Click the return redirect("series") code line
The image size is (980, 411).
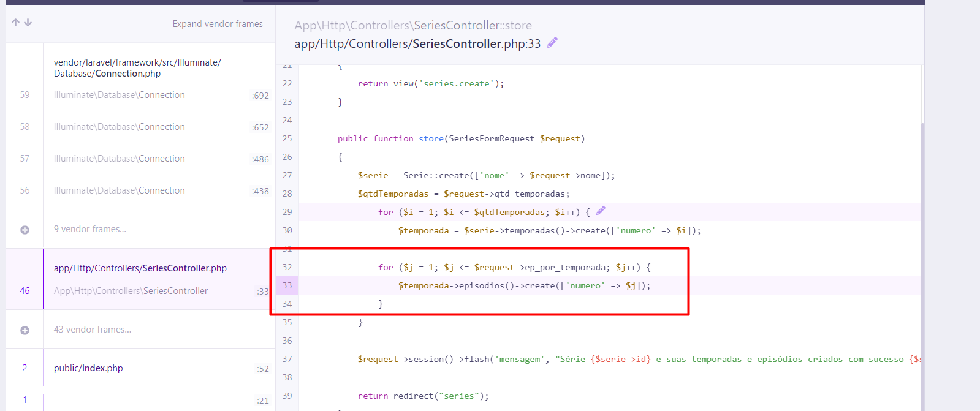click(x=424, y=396)
